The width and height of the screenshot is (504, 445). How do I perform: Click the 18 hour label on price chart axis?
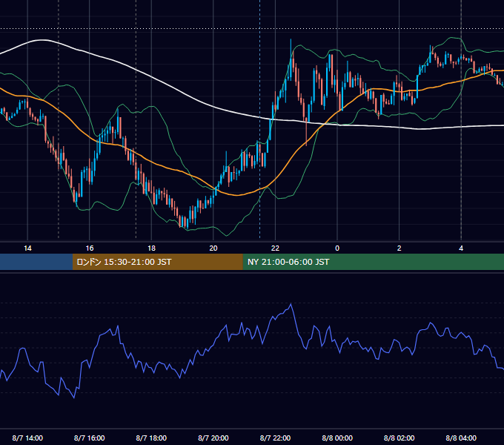tap(151, 248)
